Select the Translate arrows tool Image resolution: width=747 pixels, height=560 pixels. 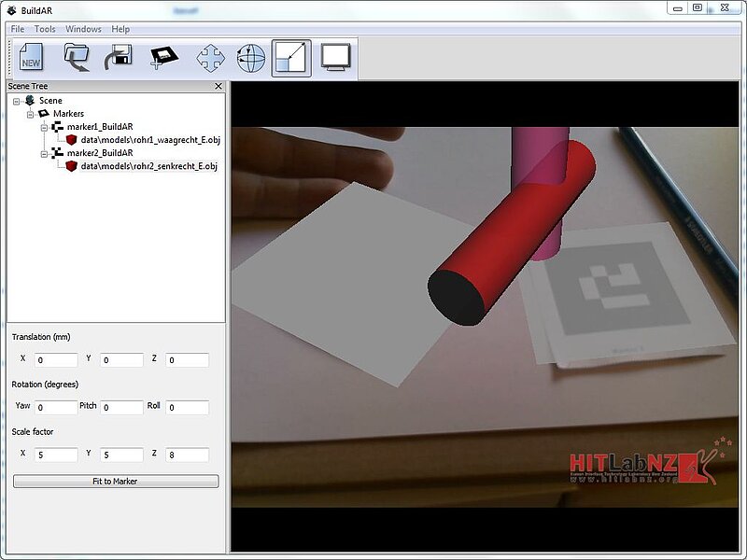[x=211, y=59]
